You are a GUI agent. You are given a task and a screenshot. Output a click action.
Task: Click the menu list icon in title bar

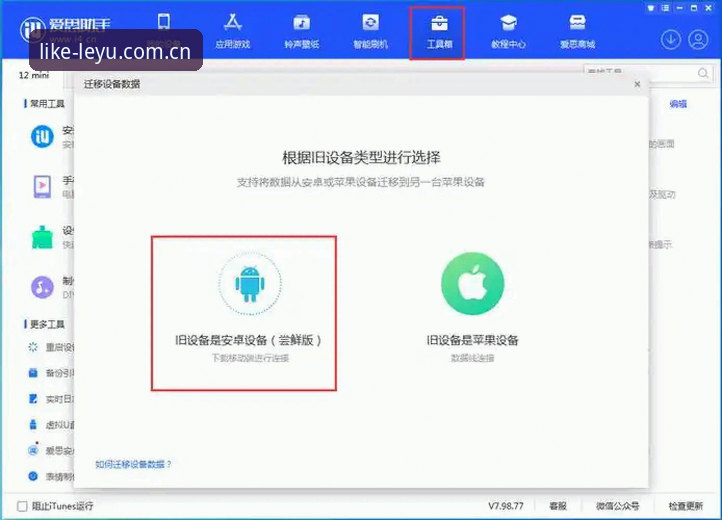pyautogui.click(x=665, y=8)
